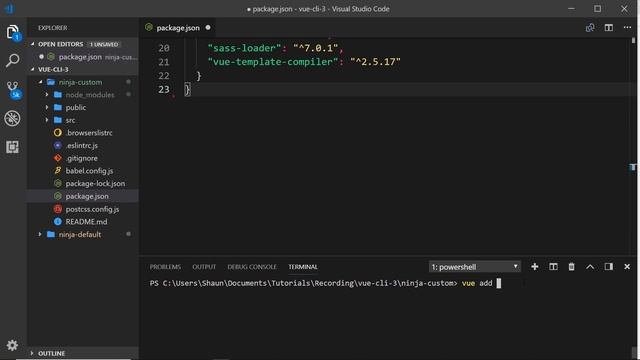Select the package.json editor tab
The height and width of the screenshot is (360, 640).
[178, 28]
